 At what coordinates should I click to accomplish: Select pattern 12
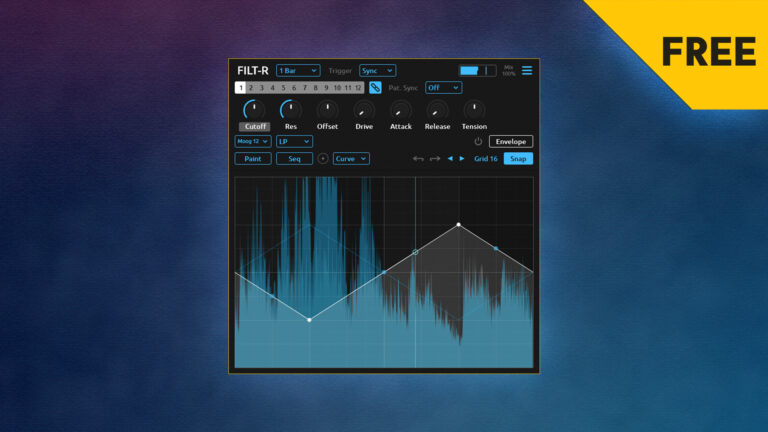click(359, 88)
